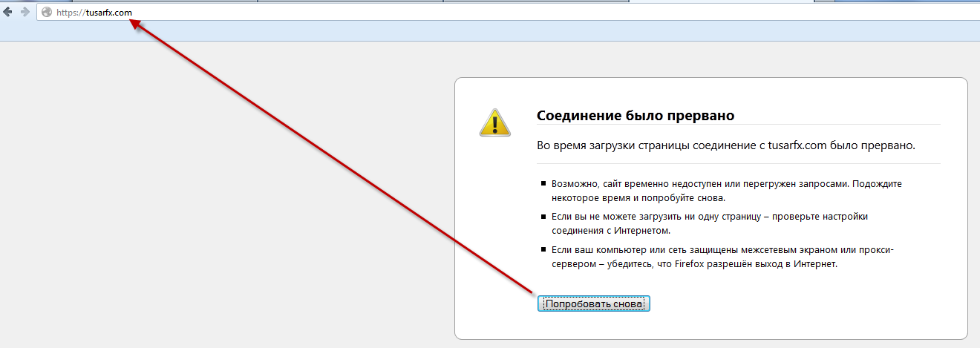Click the yellow warning triangle icon
Image resolution: width=980 pixels, height=348 pixels.
click(494, 122)
